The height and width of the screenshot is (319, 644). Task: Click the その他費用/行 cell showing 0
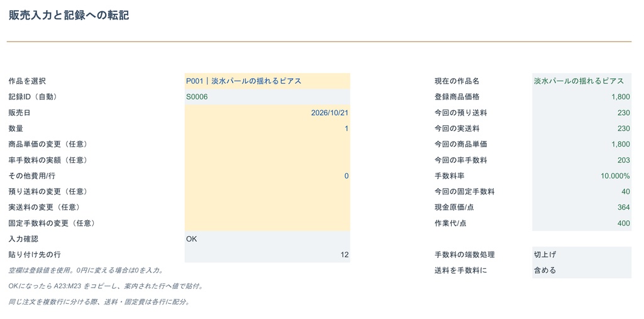(267, 176)
